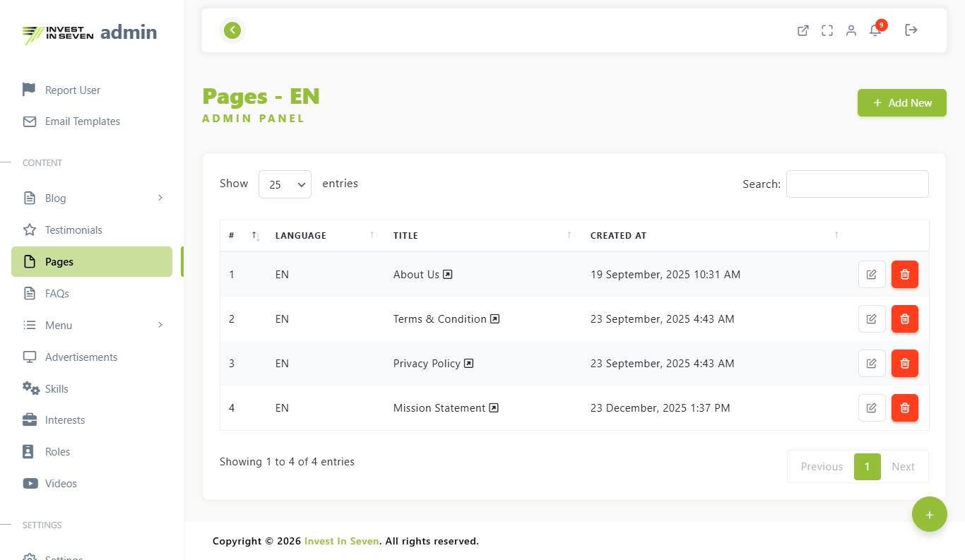Collapse sidebar with green arrow button
965x560 pixels.
tap(232, 30)
